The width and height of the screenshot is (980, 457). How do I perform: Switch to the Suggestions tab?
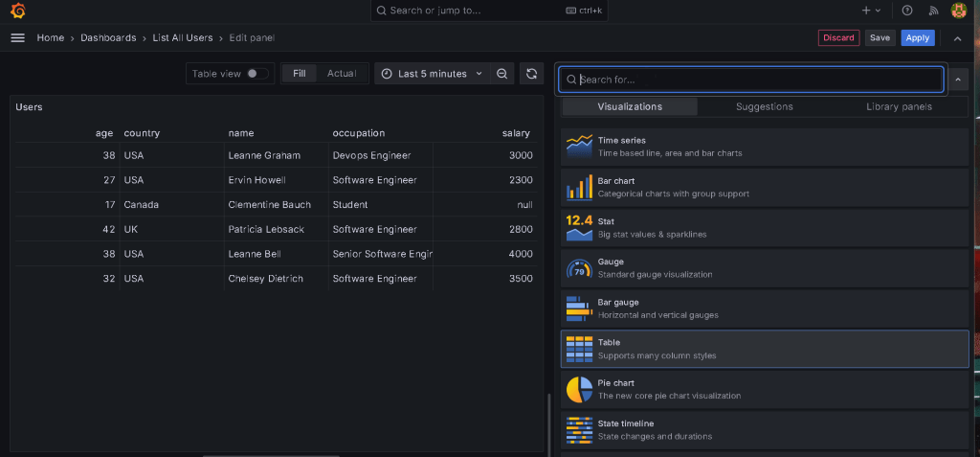[765, 106]
